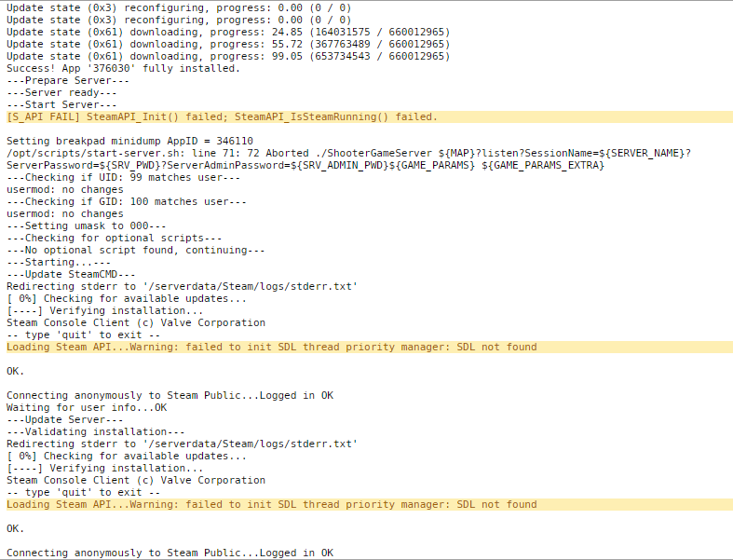Click the 'Checking if UID: 99 matches user' line
Image resolution: width=733 pixels, height=560 pixels.
pos(124,177)
